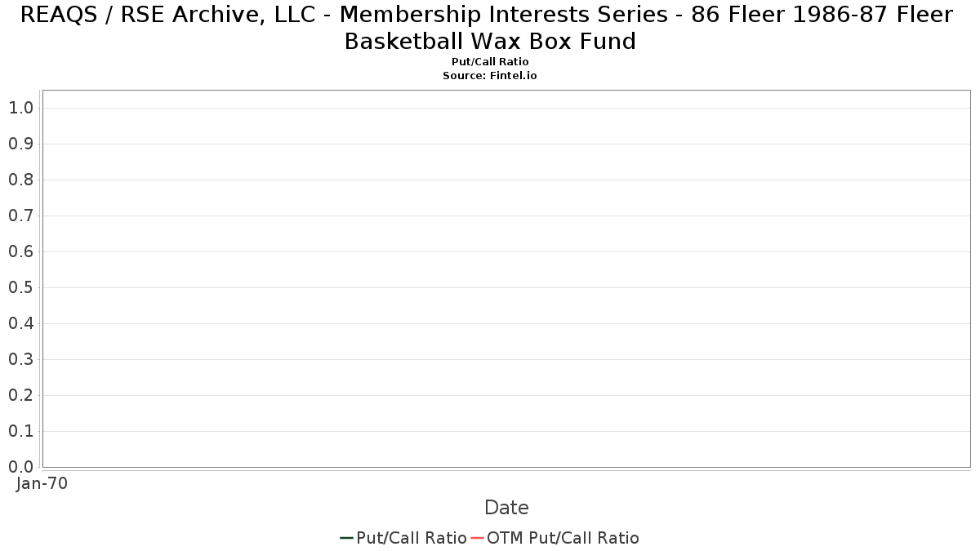The image size is (980, 551).
Task: Click the Date axis title
Action: (506, 508)
